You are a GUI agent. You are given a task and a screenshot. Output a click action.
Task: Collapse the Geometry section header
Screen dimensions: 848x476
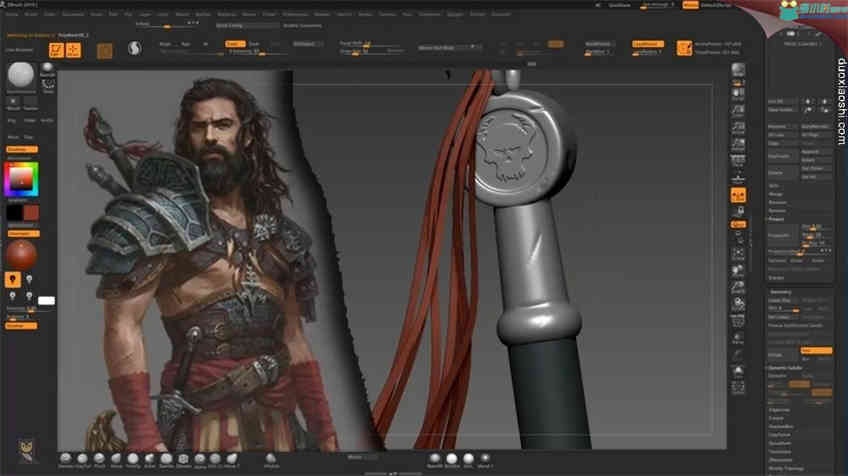[780, 292]
